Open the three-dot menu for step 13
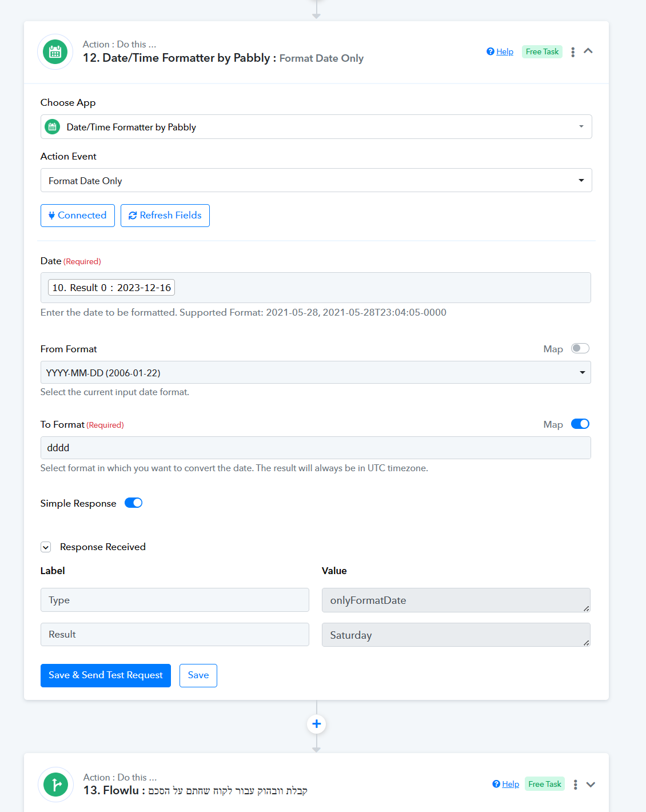This screenshot has width=646, height=812. pos(575,785)
